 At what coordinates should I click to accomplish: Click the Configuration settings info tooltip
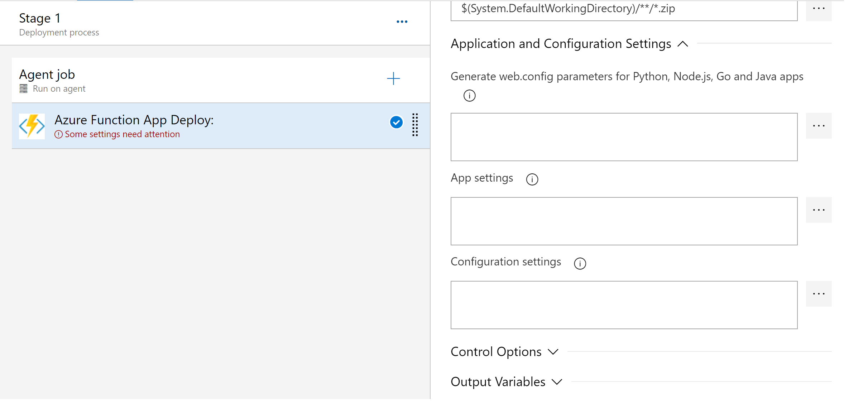(x=580, y=262)
